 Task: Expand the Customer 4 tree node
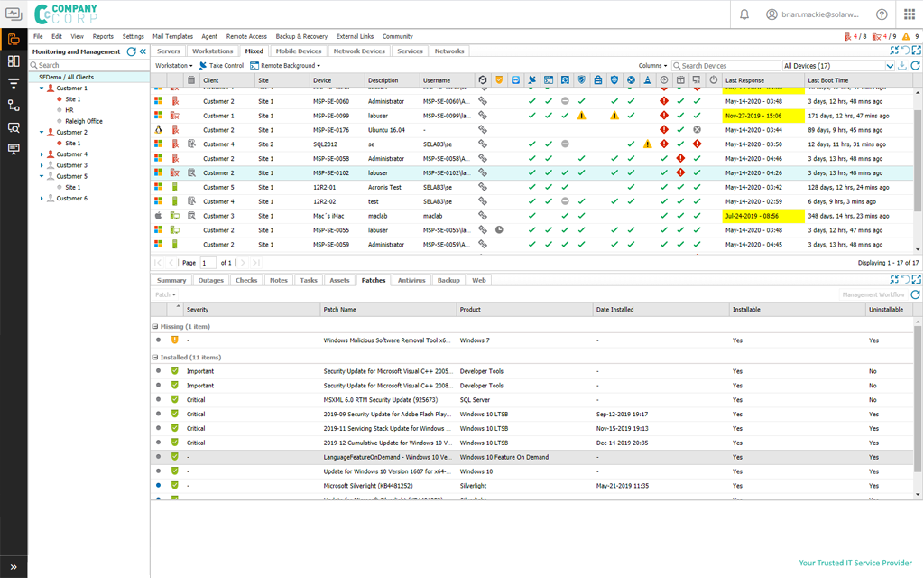point(42,154)
